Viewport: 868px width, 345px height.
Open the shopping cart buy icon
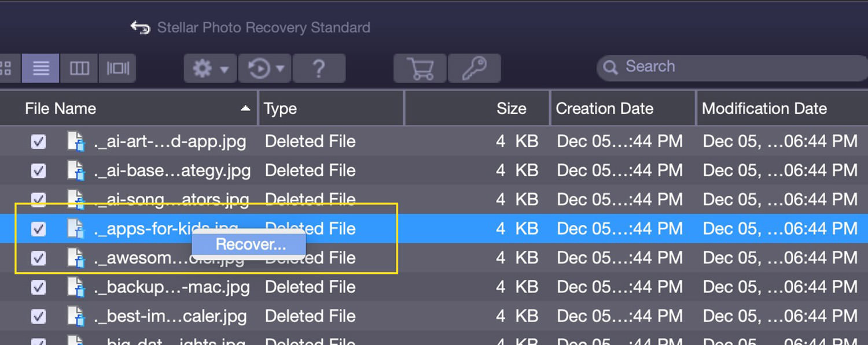point(420,68)
